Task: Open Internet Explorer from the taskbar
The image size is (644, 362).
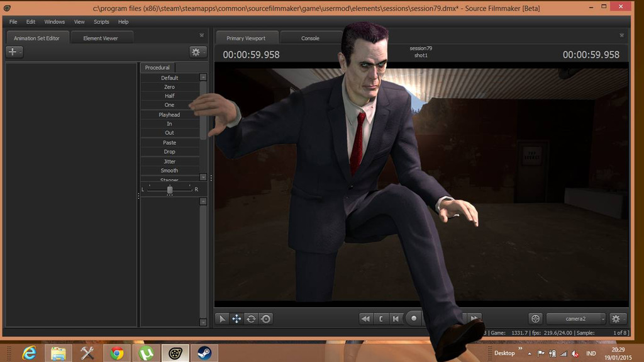Action: pos(29,353)
